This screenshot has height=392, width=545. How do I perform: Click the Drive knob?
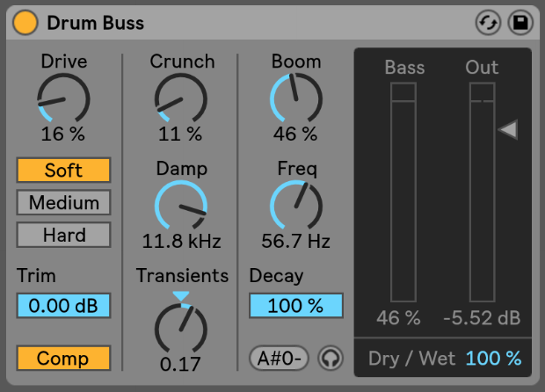click(x=63, y=99)
